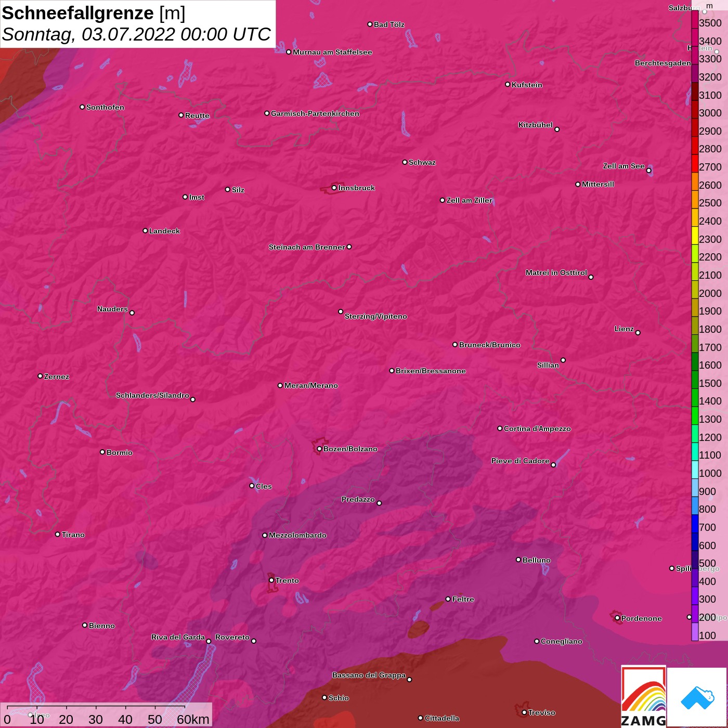Click the 60km scale bar label
Screen dimensions: 728x728
[x=193, y=719]
